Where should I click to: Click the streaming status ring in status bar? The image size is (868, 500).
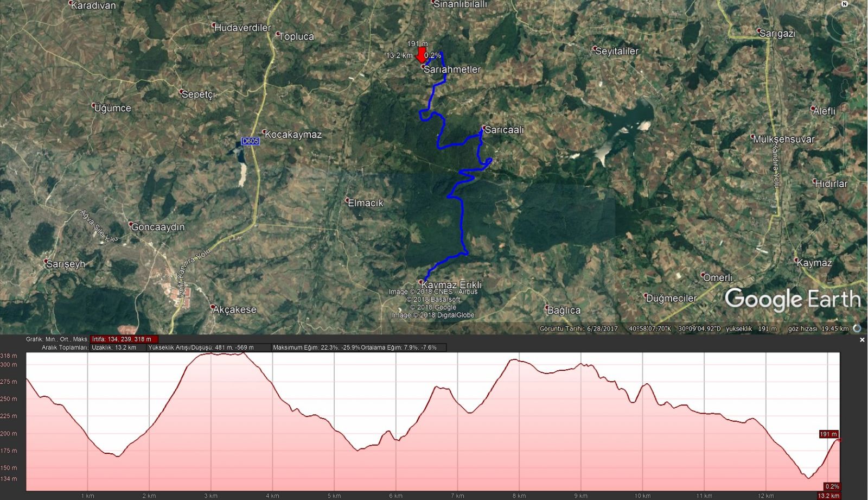tap(857, 328)
